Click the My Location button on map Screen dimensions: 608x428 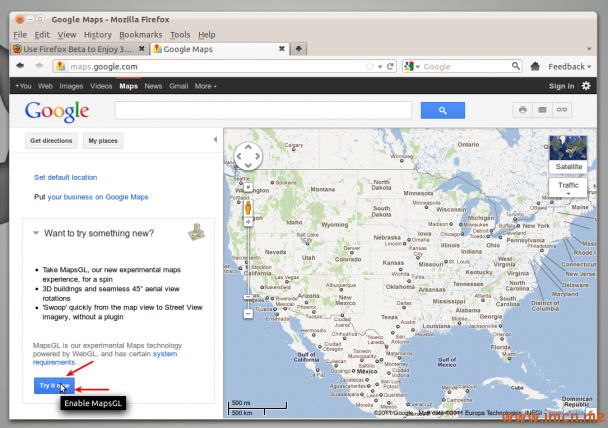[x=248, y=187]
